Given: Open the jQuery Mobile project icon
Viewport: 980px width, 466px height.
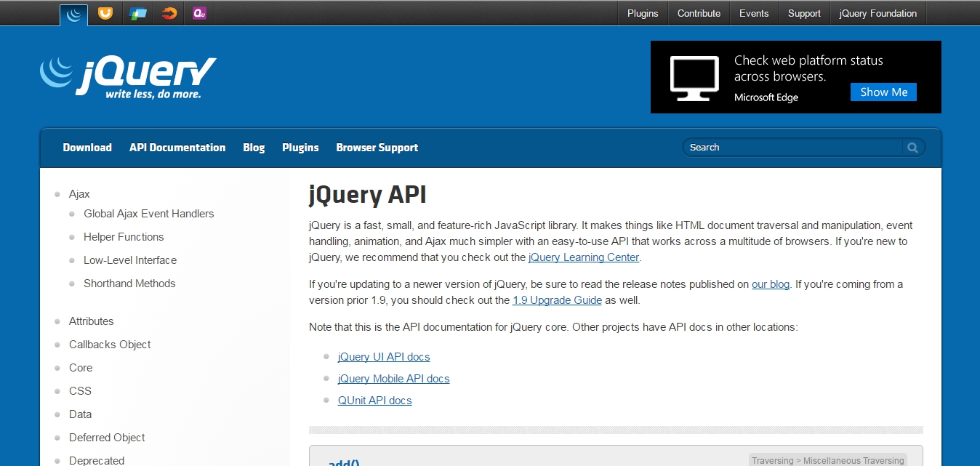Looking at the screenshot, I should [137, 12].
